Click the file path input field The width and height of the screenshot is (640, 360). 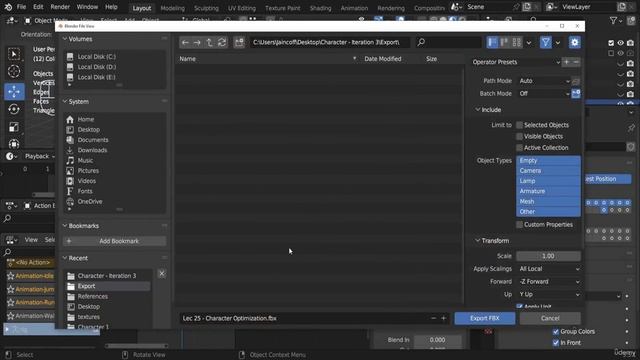click(x=330, y=42)
